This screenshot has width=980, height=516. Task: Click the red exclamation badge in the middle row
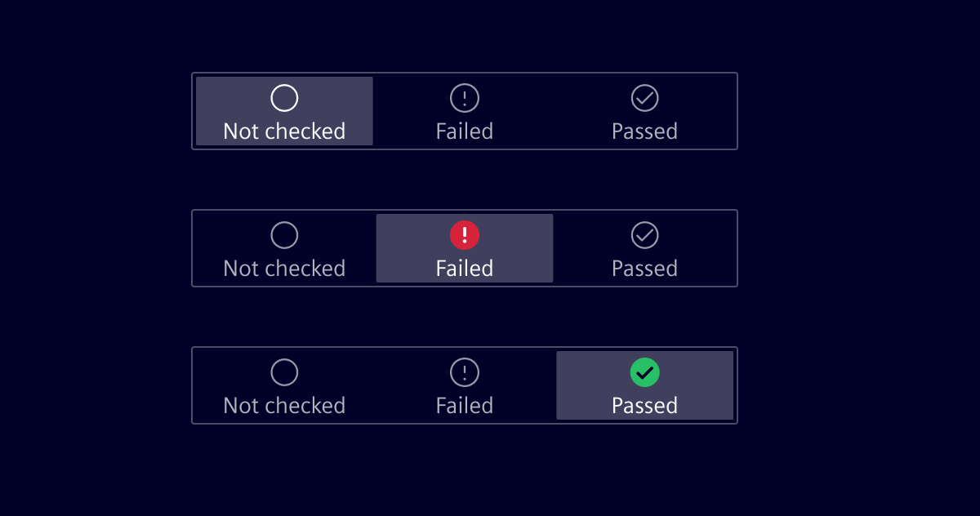464,234
